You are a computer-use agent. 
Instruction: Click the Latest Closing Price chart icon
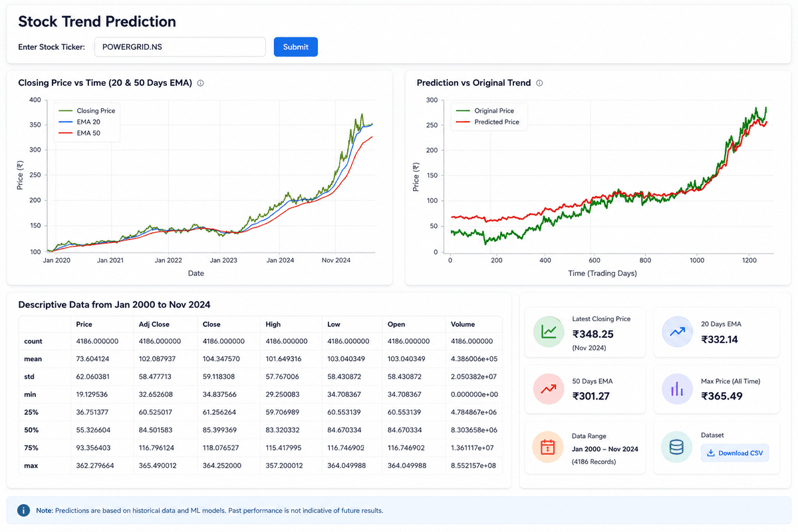point(549,331)
